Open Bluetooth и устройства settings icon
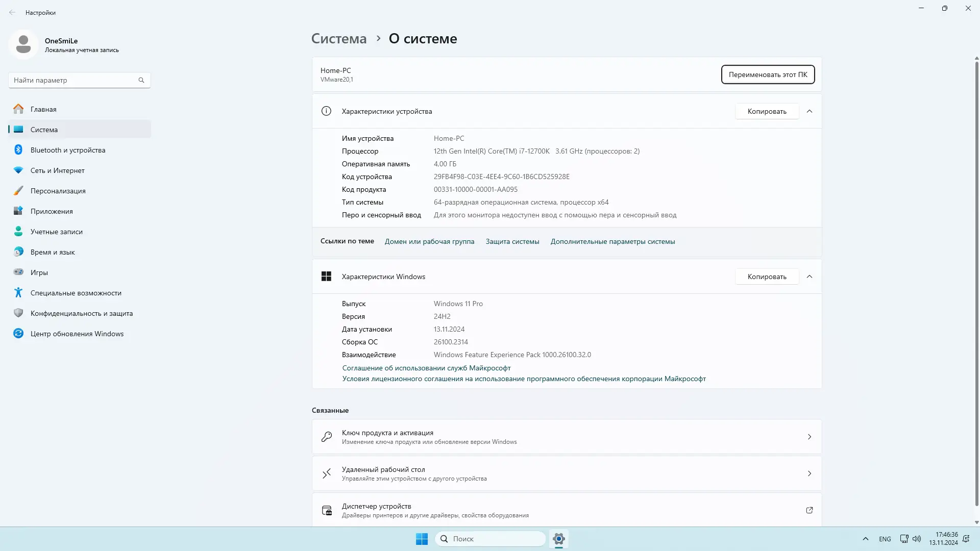 point(18,150)
